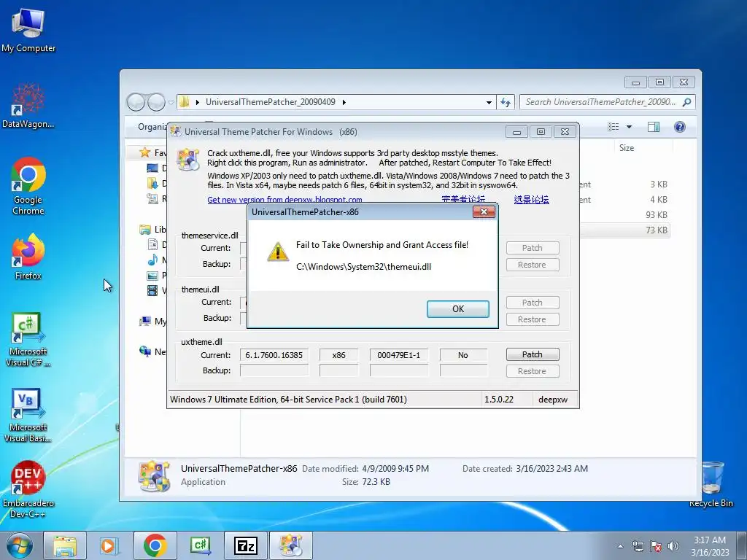Image resolution: width=747 pixels, height=560 pixels.
Task: Click uxtheme.dll current version field 6.1.7600.16385
Action: [x=274, y=355]
